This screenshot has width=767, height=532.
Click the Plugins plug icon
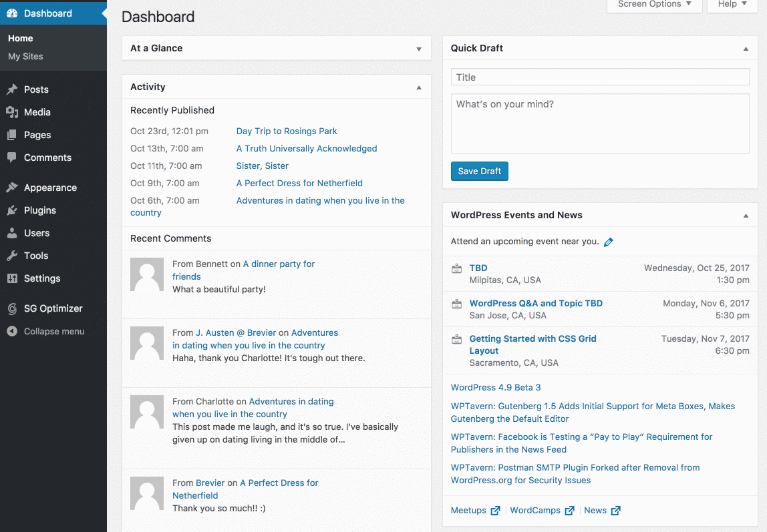click(12, 210)
